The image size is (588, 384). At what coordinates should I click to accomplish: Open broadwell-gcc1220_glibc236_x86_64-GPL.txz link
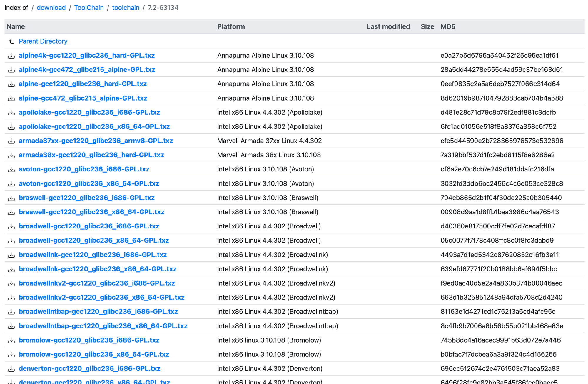pos(94,240)
